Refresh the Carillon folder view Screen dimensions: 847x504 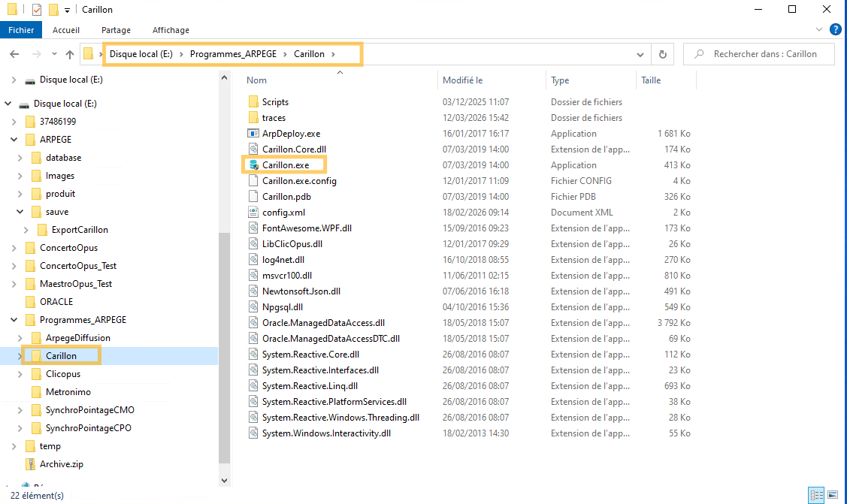tap(663, 54)
